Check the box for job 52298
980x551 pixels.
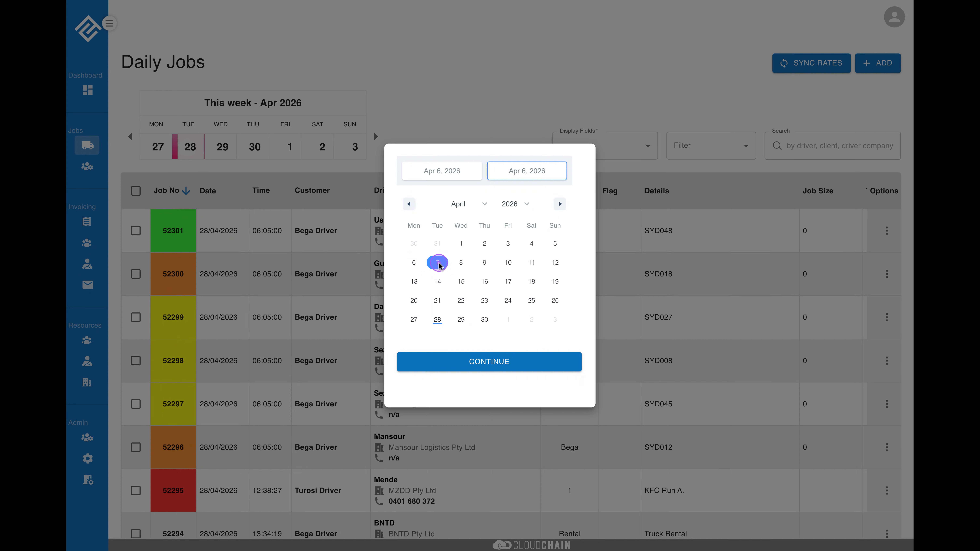pyautogui.click(x=136, y=361)
